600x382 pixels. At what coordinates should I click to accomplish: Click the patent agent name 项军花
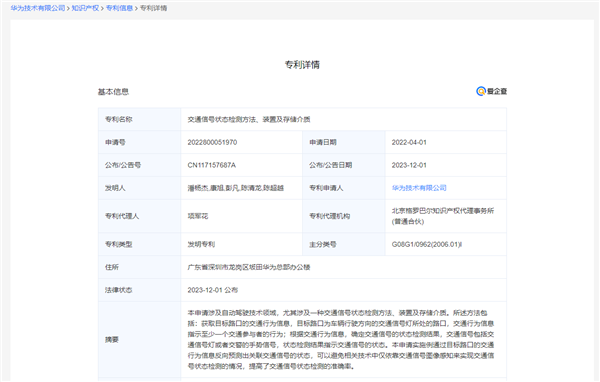198,216
